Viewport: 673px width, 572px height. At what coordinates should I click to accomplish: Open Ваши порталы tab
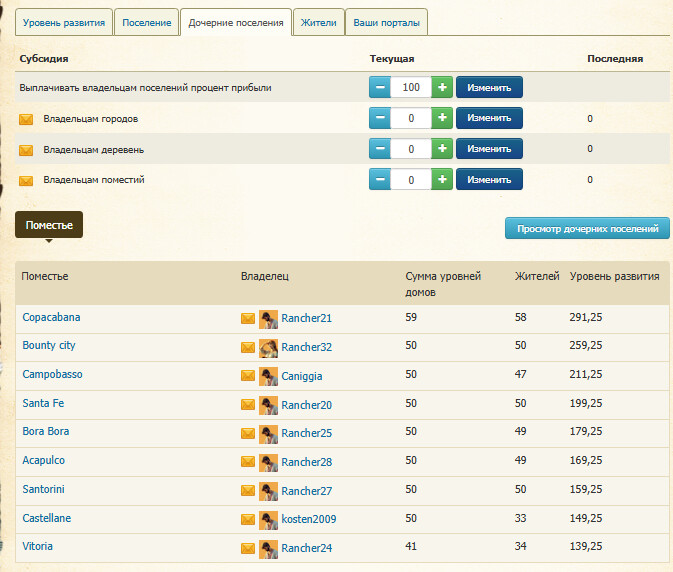pyautogui.click(x=387, y=22)
